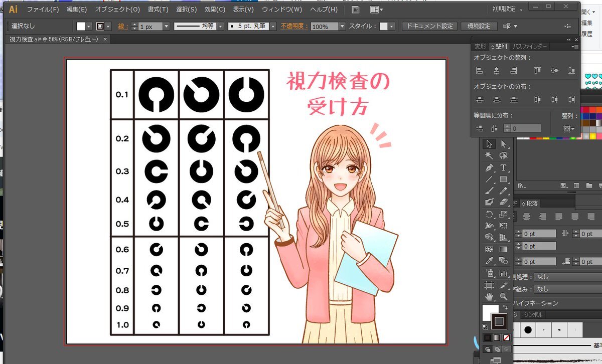Select the Hand tool
This screenshot has height=364, width=602.
point(490,297)
